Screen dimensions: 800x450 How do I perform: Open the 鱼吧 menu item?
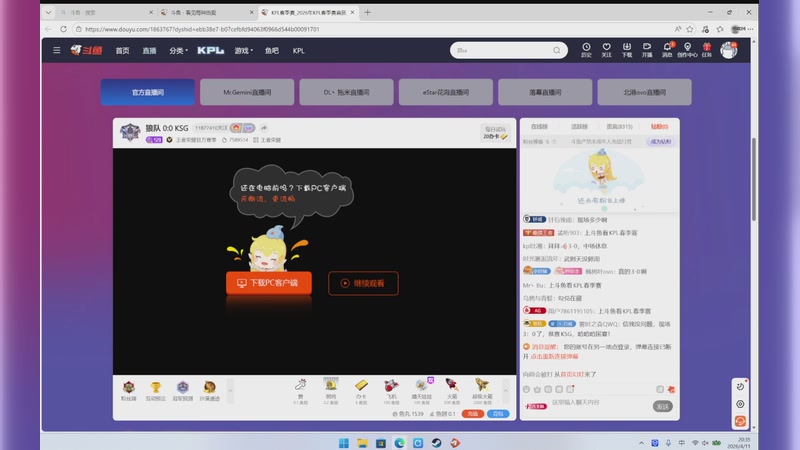pos(272,51)
